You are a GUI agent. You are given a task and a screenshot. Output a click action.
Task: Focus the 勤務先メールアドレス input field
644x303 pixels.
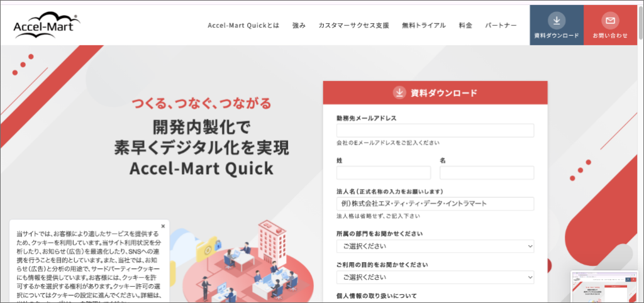pos(435,131)
